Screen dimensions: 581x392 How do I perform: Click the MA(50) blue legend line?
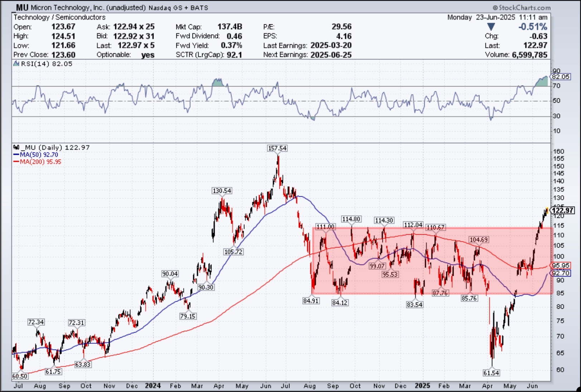tap(16, 155)
